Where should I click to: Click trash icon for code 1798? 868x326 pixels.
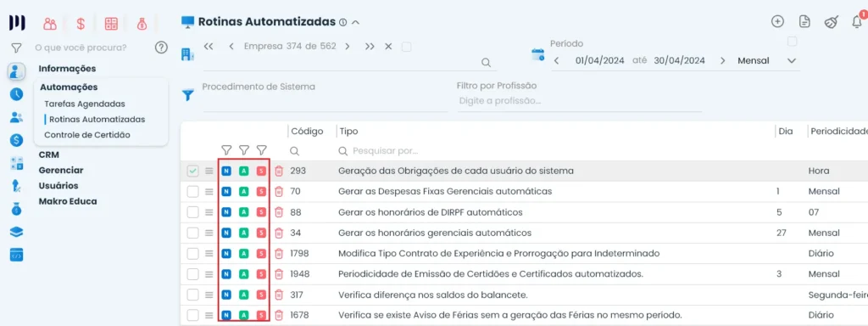[x=279, y=253]
